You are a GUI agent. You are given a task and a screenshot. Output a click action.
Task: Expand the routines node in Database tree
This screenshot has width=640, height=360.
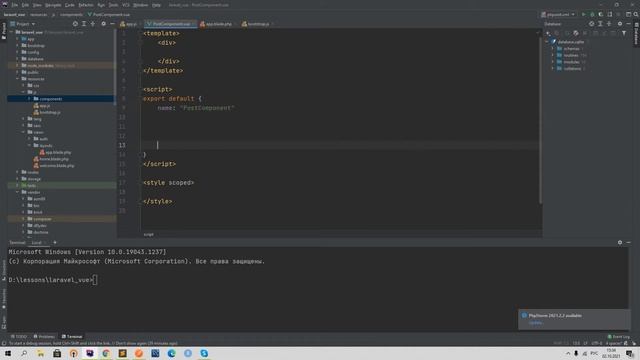(553, 55)
